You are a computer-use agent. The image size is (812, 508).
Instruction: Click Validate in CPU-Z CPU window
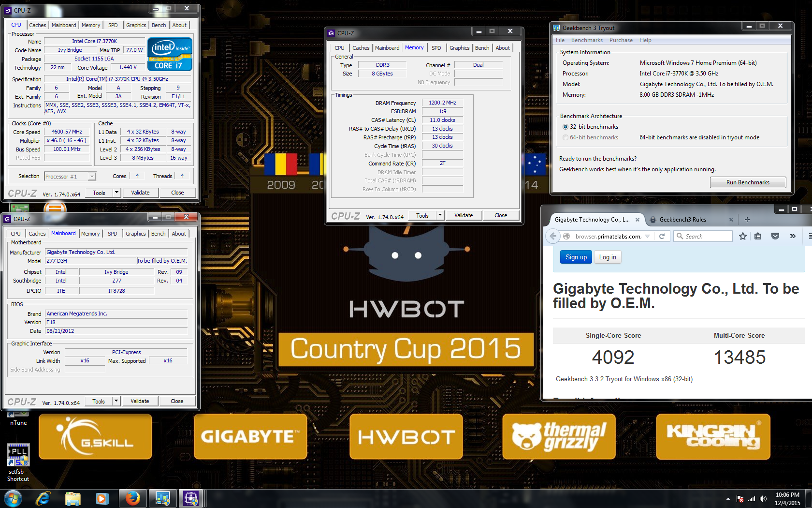click(140, 193)
